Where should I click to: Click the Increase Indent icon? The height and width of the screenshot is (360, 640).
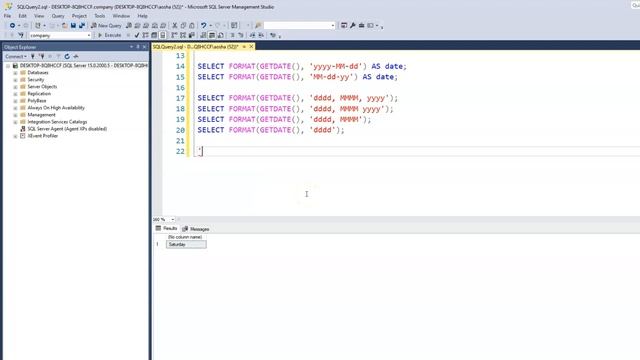click(x=261, y=36)
